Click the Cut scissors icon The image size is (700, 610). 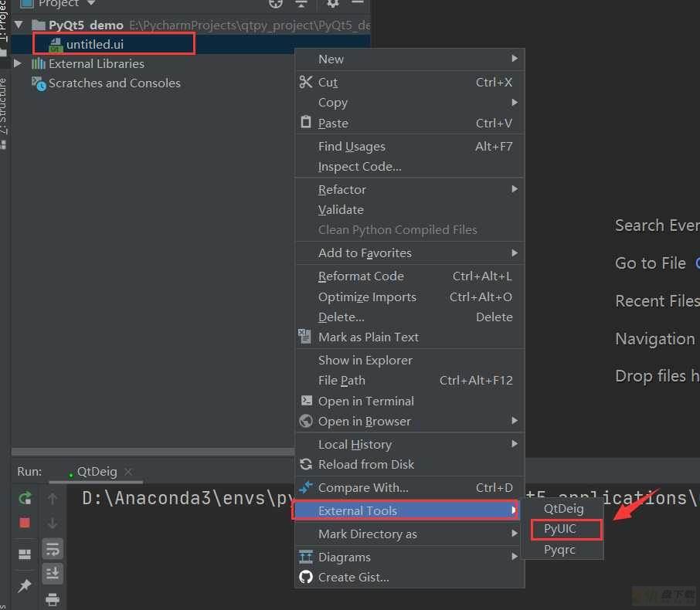[306, 82]
